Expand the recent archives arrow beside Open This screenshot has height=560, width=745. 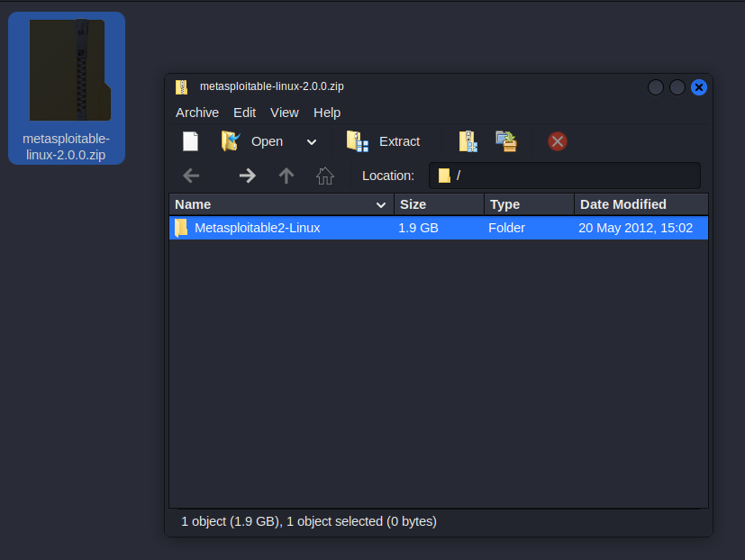(x=312, y=141)
